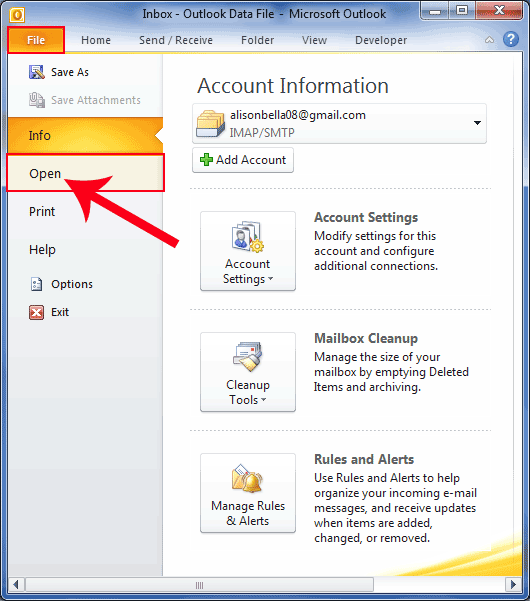Click the Cleanup Tools broom icon
Screen dimensions: 530x601
248,357
